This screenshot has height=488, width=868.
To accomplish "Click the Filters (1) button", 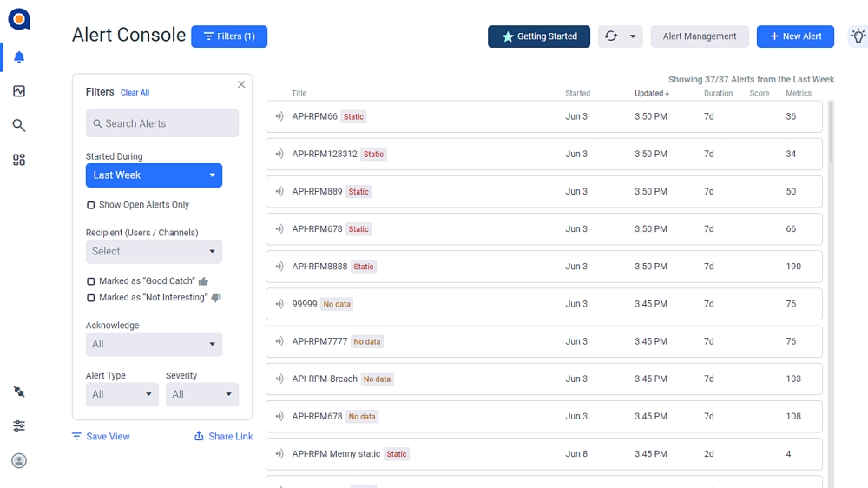I will coord(229,36).
